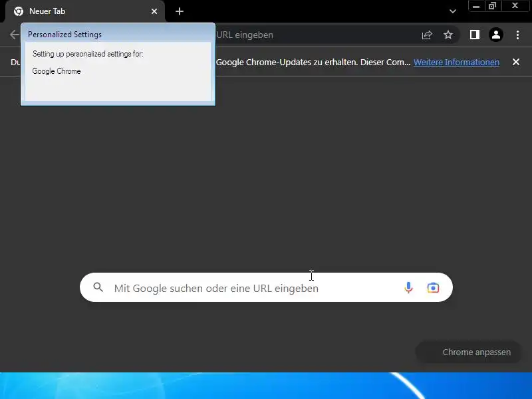Start voice search with microphone icon
Viewport: 532px width, 399px height.
pyautogui.click(x=408, y=288)
